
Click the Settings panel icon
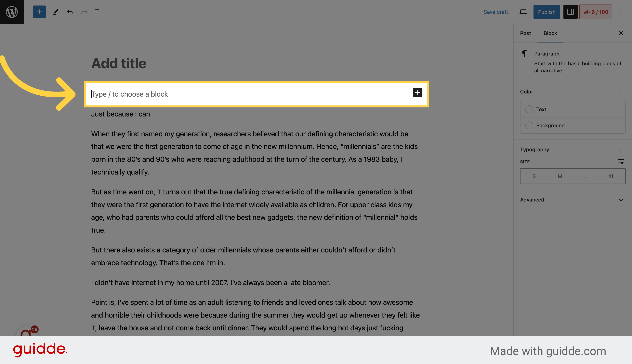coord(570,12)
